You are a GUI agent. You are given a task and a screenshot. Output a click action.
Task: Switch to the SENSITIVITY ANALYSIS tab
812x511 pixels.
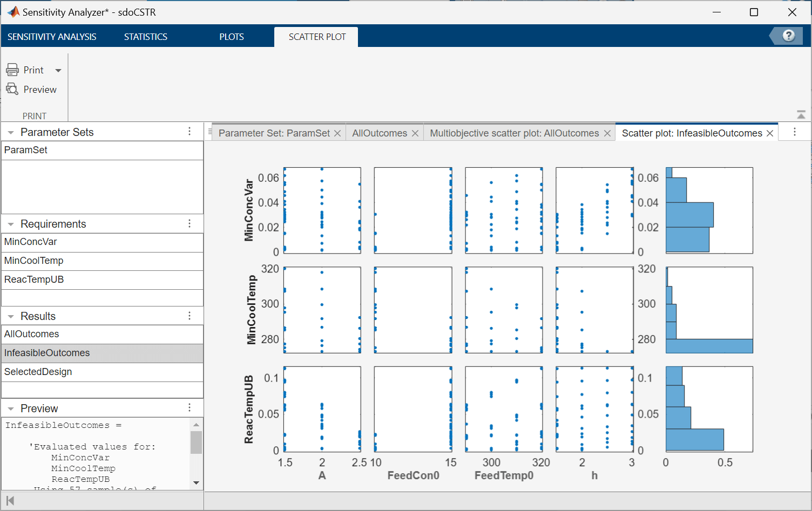52,37
